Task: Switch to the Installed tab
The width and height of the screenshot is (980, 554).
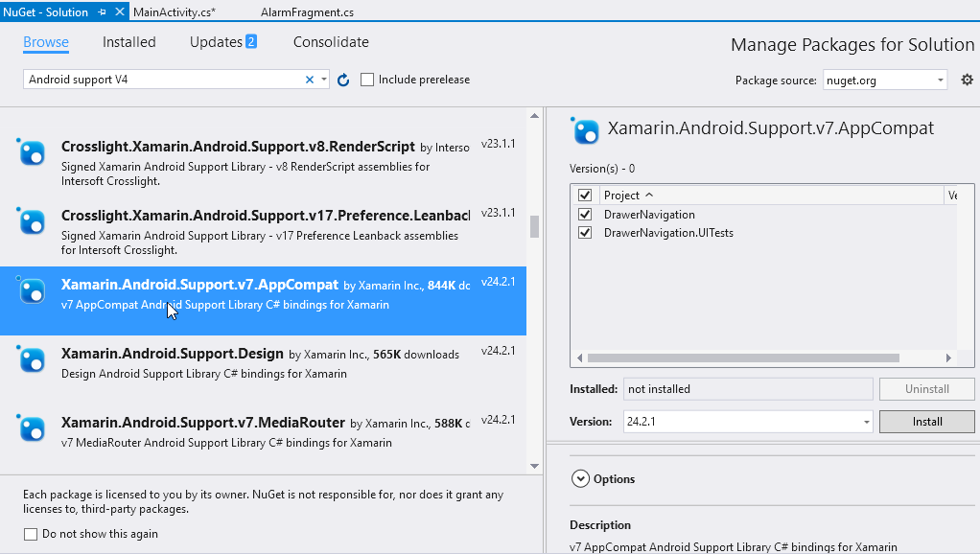Action: coord(129,42)
